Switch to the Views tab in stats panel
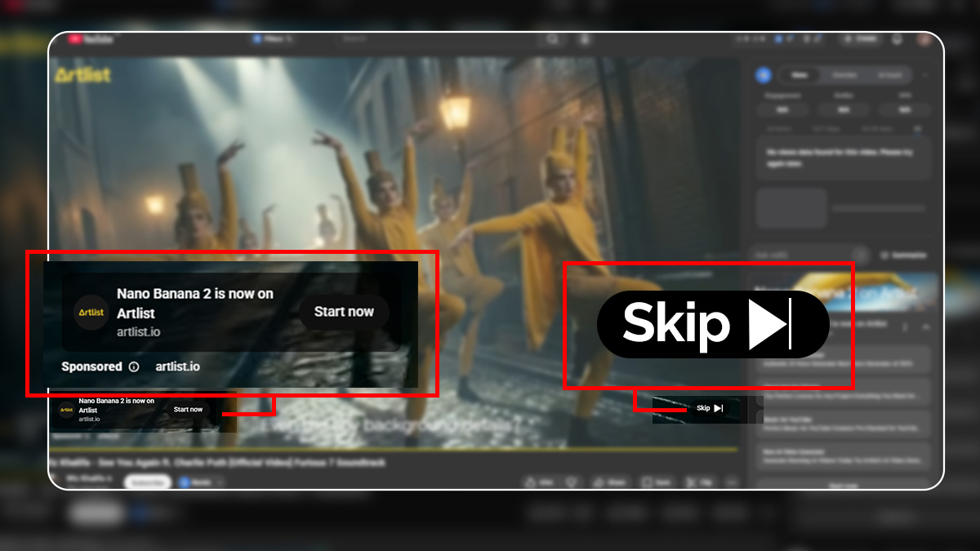The width and height of the screenshot is (980, 551). coord(799,75)
